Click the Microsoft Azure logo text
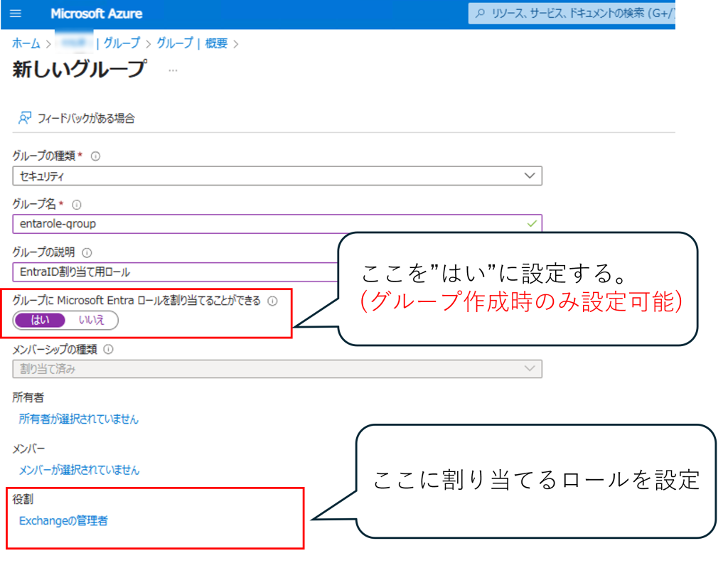The height and width of the screenshot is (563, 728). [97, 14]
